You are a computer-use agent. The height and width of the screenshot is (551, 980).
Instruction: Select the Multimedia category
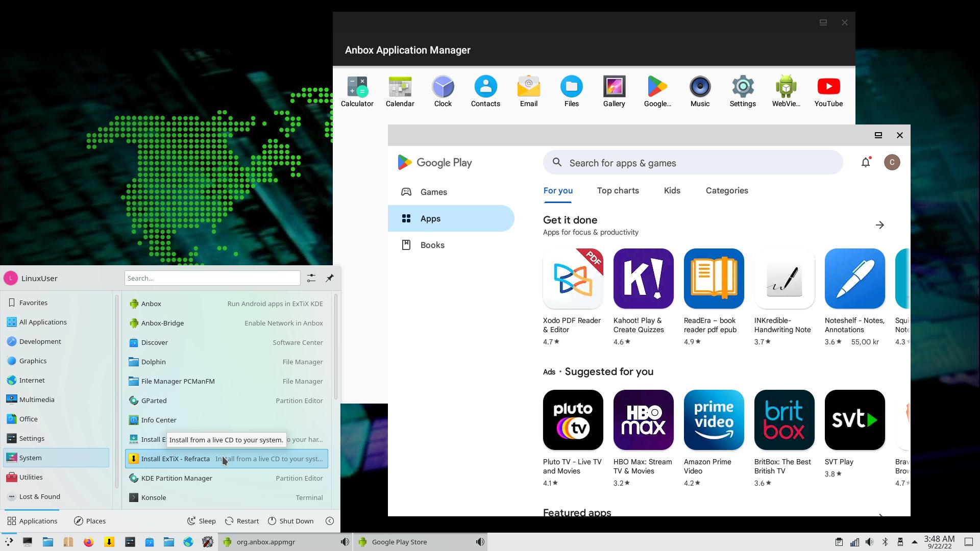pyautogui.click(x=56, y=399)
